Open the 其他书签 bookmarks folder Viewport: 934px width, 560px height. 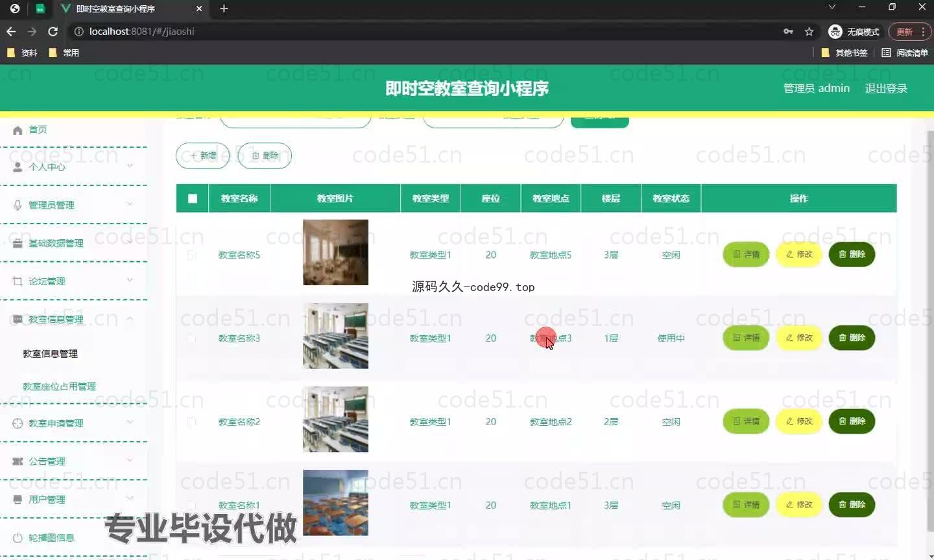[844, 52]
